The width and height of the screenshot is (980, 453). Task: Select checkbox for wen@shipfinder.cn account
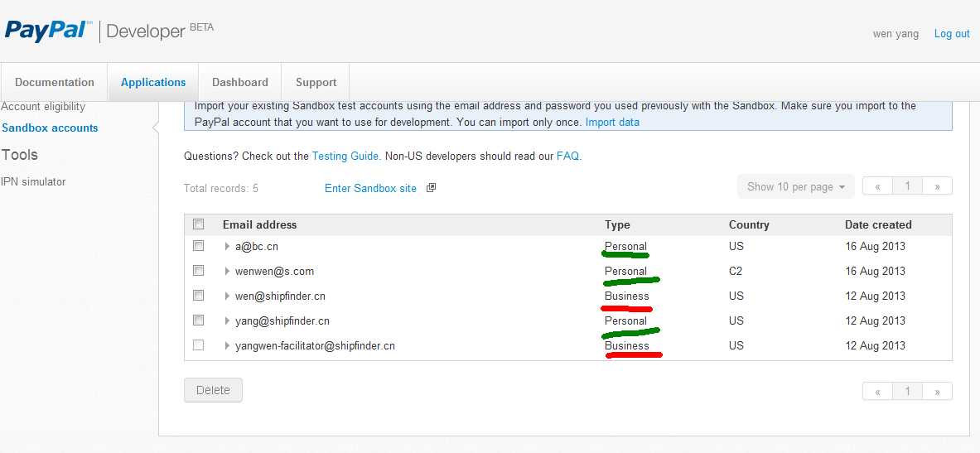[x=198, y=296]
